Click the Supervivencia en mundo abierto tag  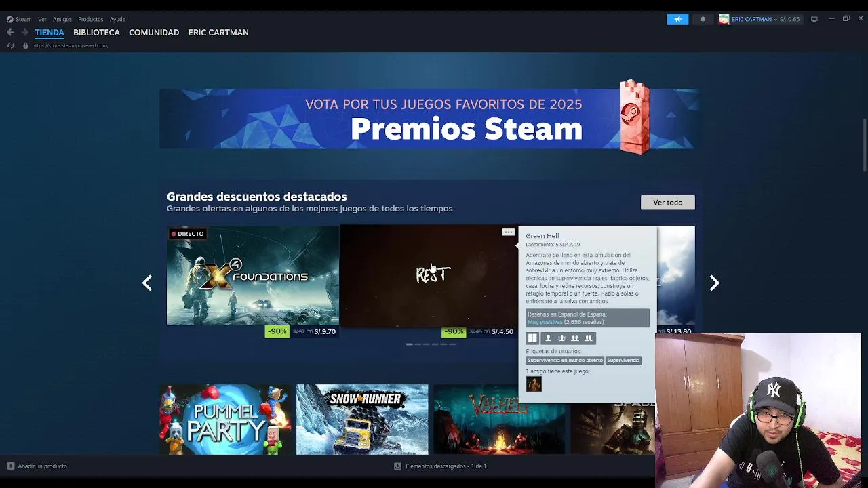click(x=565, y=360)
